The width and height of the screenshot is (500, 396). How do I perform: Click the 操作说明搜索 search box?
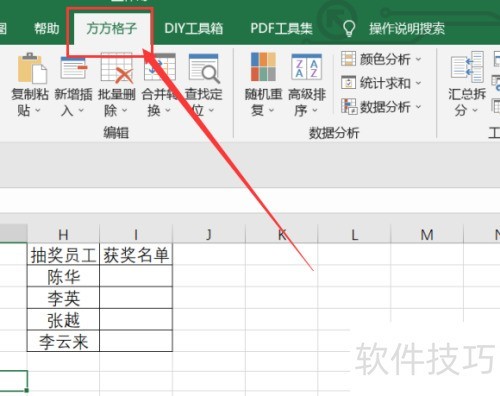tap(407, 29)
